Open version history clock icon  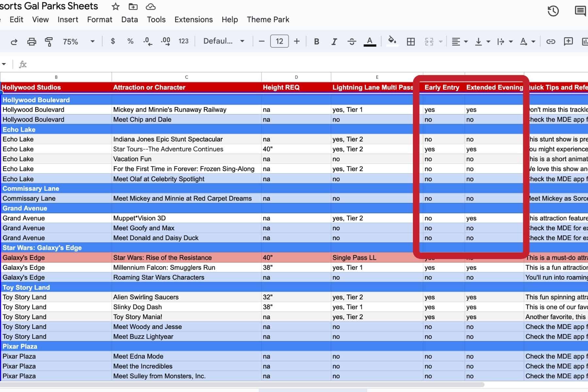[x=553, y=11]
